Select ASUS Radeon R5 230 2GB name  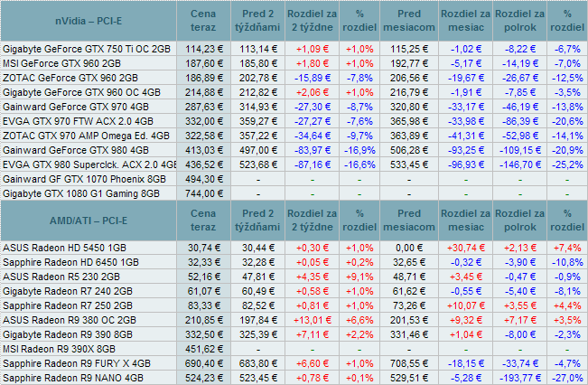tap(61, 277)
